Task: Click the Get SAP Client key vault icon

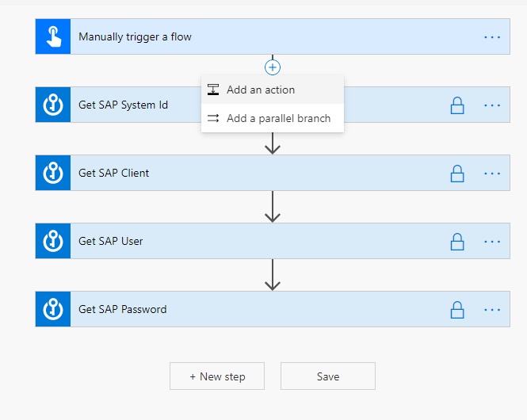Action: [53, 173]
